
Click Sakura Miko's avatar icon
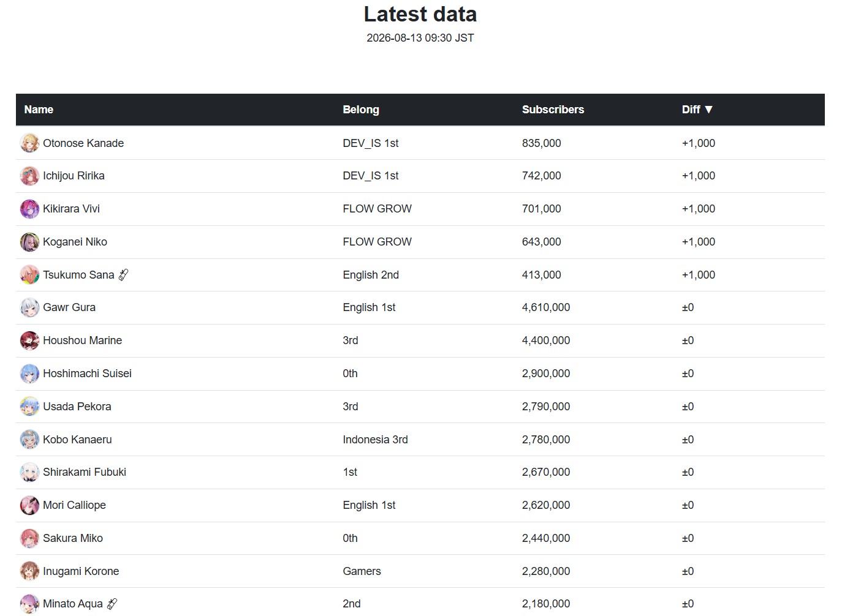tap(29, 538)
